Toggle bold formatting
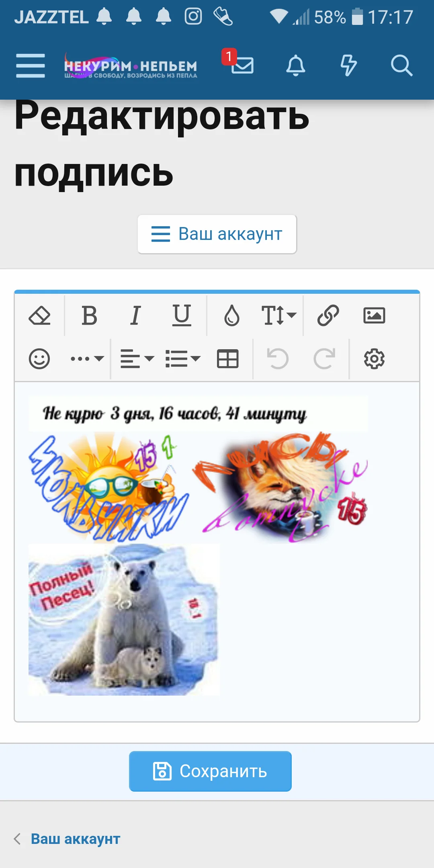This screenshot has width=434, height=868. pos(89,315)
